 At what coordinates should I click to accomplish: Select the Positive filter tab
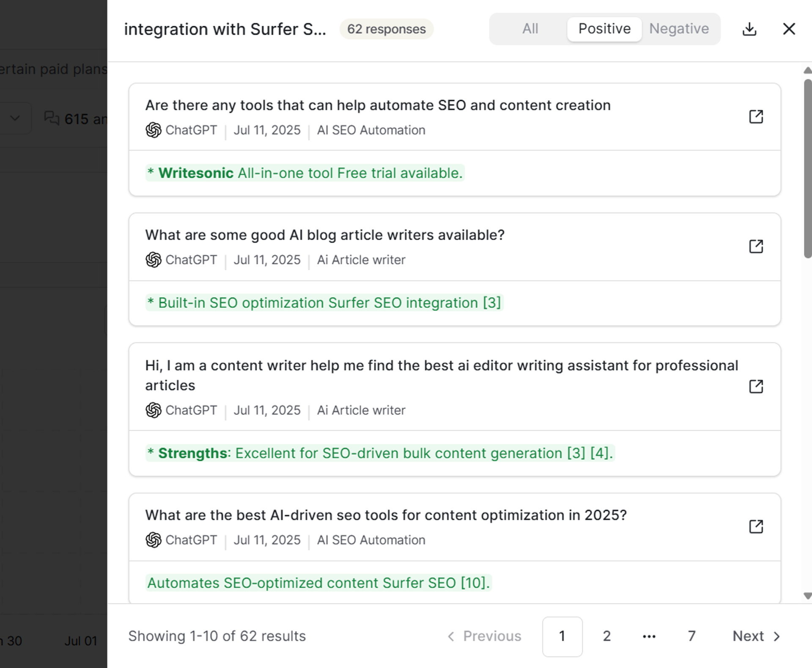604,29
